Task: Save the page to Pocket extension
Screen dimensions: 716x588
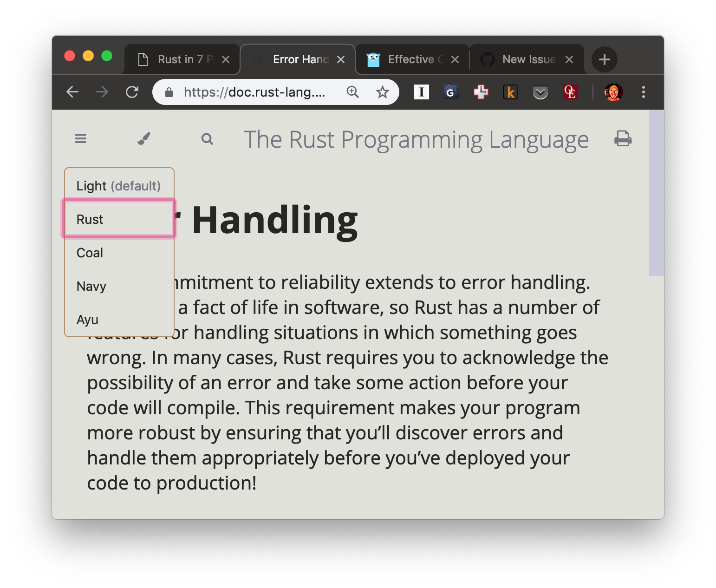Action: pyautogui.click(x=540, y=92)
